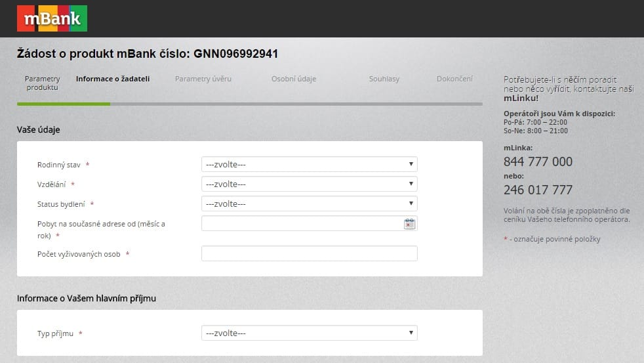Expand the Typ příjmu dropdown
Screen dimensions: 644x363
point(310,333)
